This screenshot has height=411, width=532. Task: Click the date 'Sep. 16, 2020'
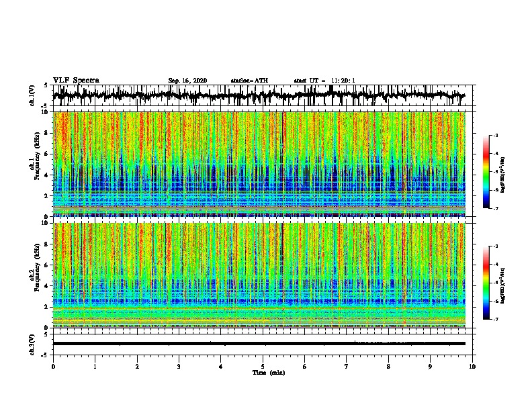point(187,81)
